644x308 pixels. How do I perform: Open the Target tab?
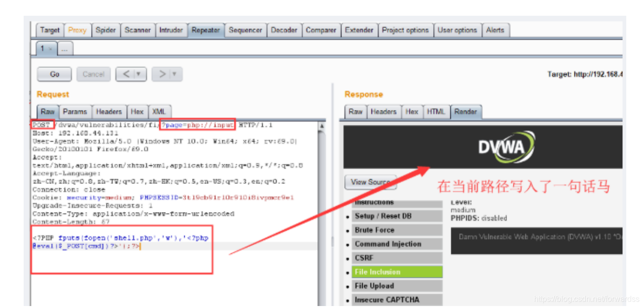(x=50, y=31)
